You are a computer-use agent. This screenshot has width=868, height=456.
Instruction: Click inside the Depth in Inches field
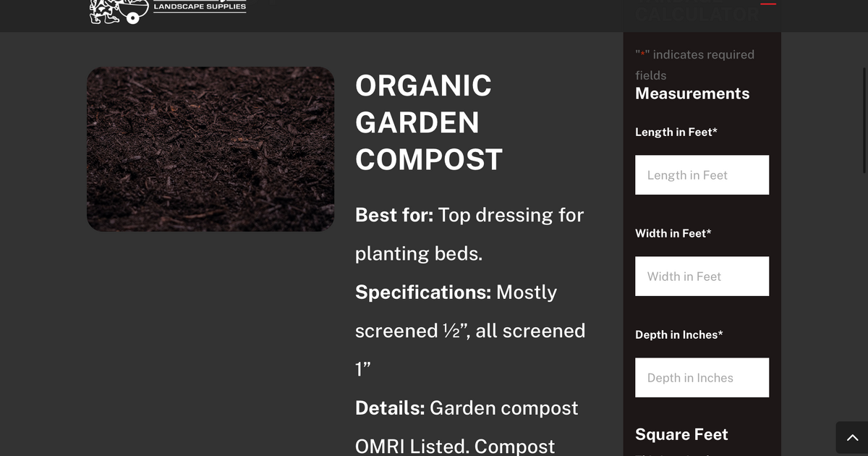click(x=702, y=377)
